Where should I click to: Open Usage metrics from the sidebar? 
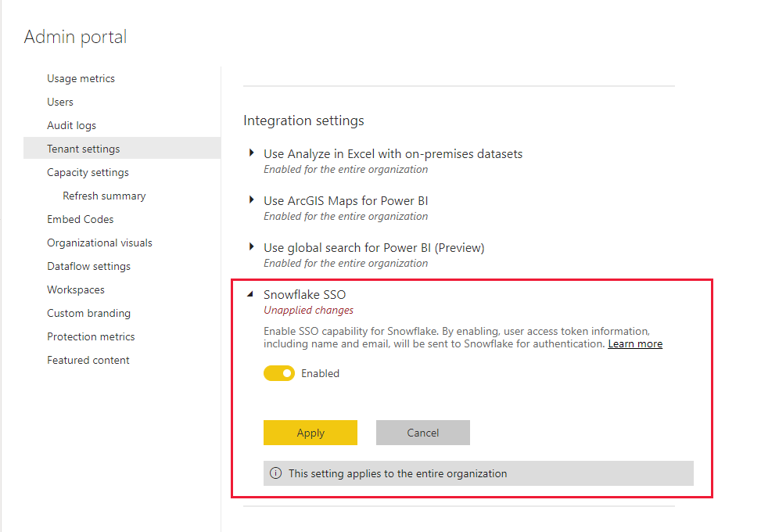81,78
